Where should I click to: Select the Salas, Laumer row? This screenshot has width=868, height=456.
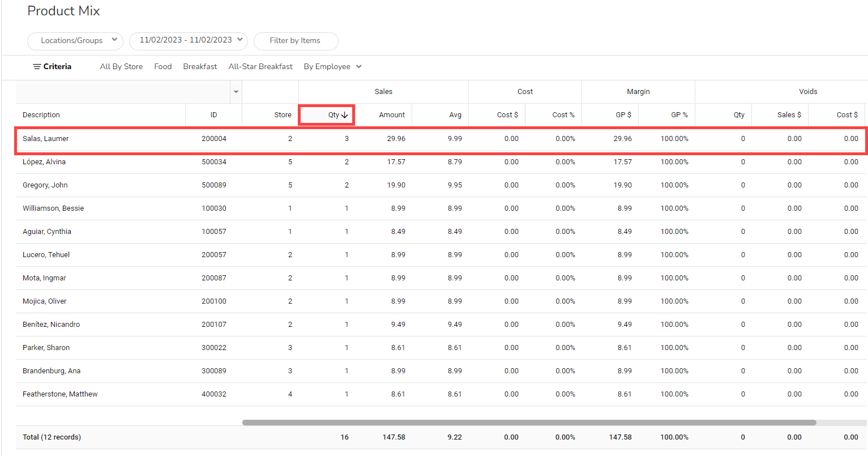point(46,139)
